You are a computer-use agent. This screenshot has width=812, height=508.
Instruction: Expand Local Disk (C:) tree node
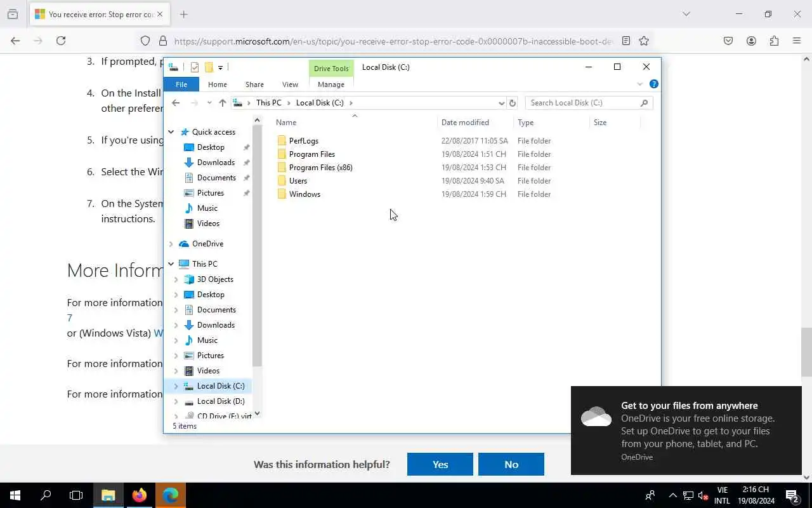[176, 386]
